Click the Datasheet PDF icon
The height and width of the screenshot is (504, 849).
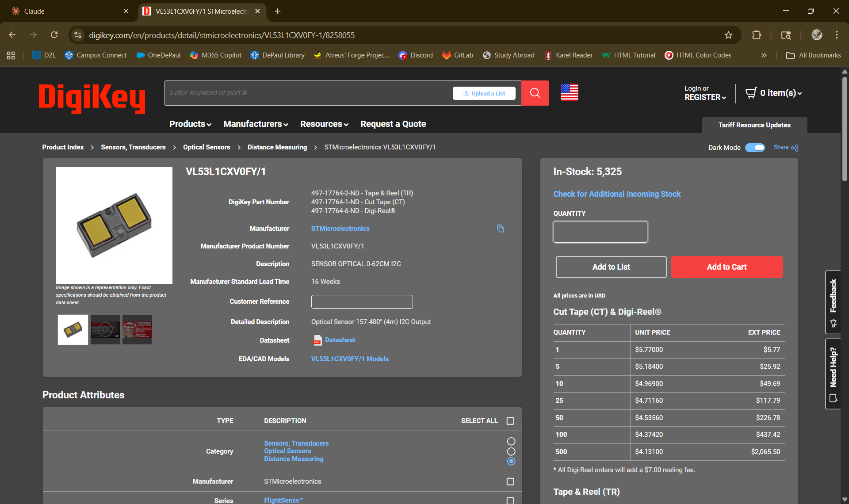tap(317, 340)
